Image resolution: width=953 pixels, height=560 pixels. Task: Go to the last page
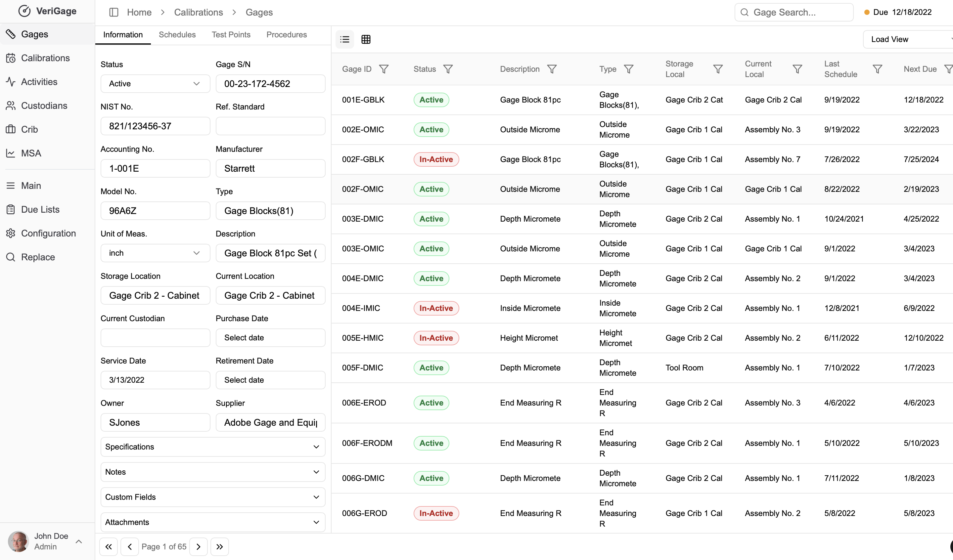219,547
